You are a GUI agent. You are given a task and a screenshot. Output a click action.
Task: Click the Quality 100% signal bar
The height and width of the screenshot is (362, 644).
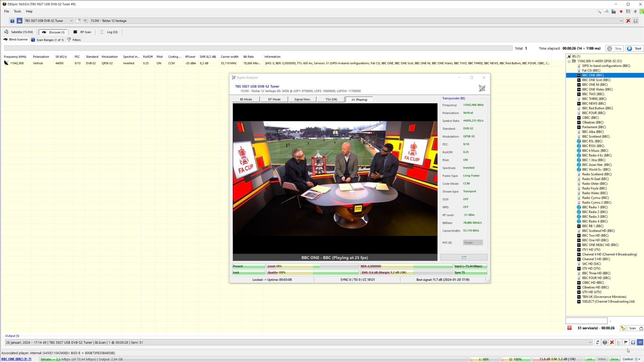click(x=313, y=273)
